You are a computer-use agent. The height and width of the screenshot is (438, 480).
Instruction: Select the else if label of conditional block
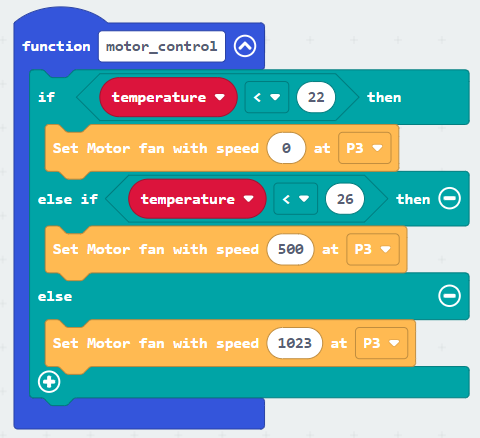tap(68, 199)
